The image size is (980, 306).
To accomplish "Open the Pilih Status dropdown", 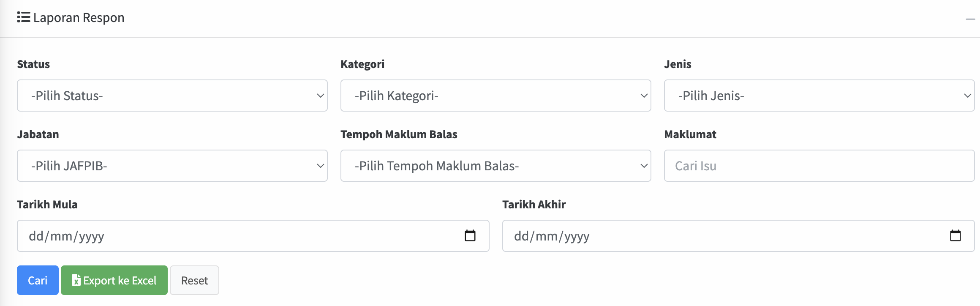I will [x=172, y=96].
